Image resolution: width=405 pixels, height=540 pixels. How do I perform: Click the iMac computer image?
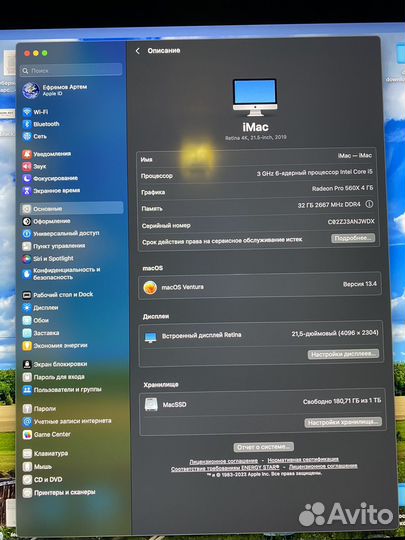255,97
